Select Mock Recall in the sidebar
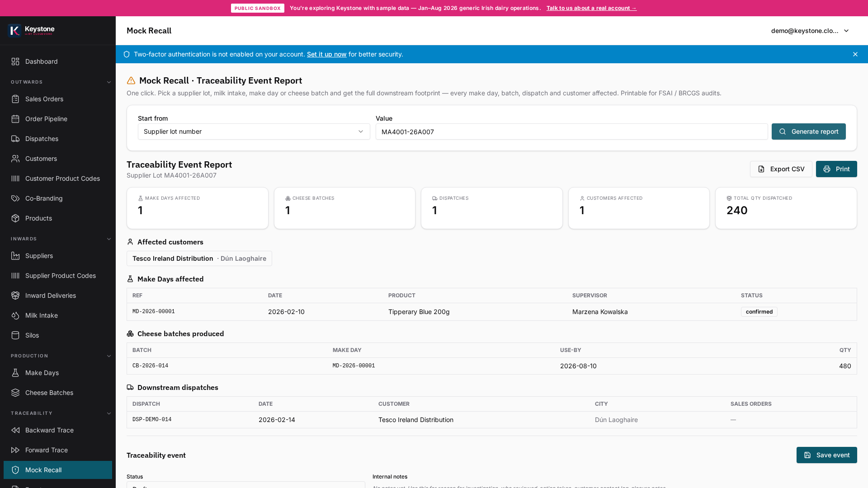This screenshot has height=488, width=868. pyautogui.click(x=58, y=470)
